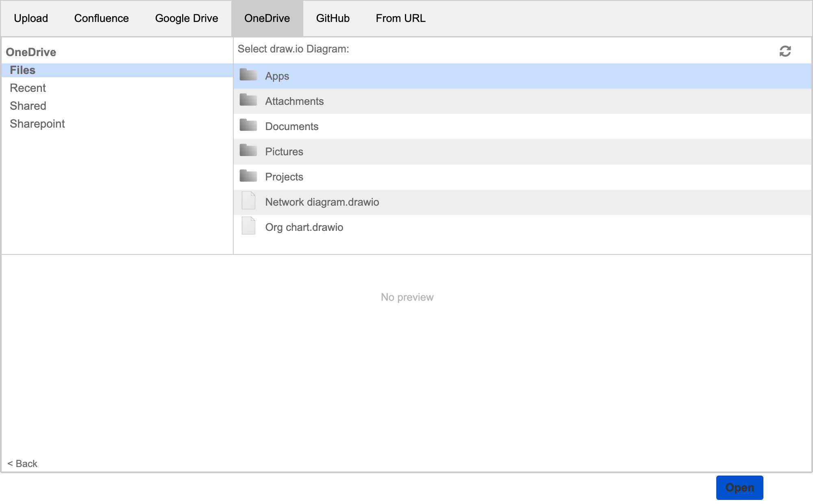Click the Org chart.drawio file icon

[248, 226]
